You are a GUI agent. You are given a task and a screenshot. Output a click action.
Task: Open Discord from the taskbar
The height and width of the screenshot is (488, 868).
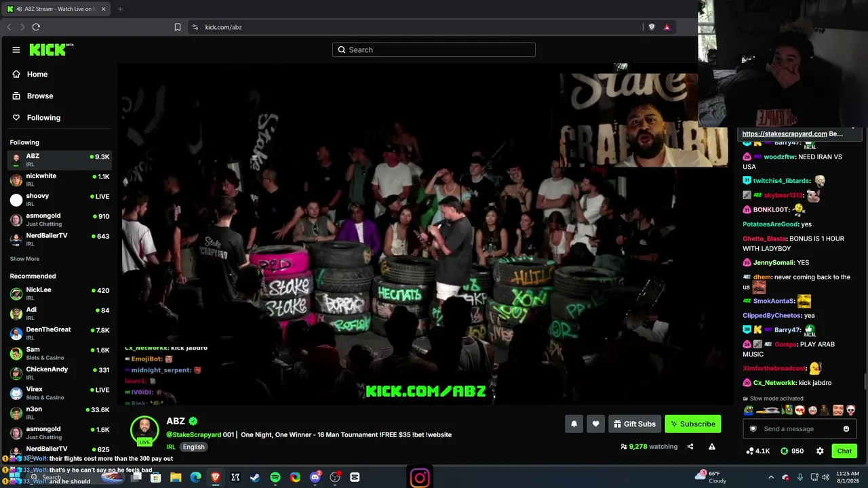tap(315, 477)
